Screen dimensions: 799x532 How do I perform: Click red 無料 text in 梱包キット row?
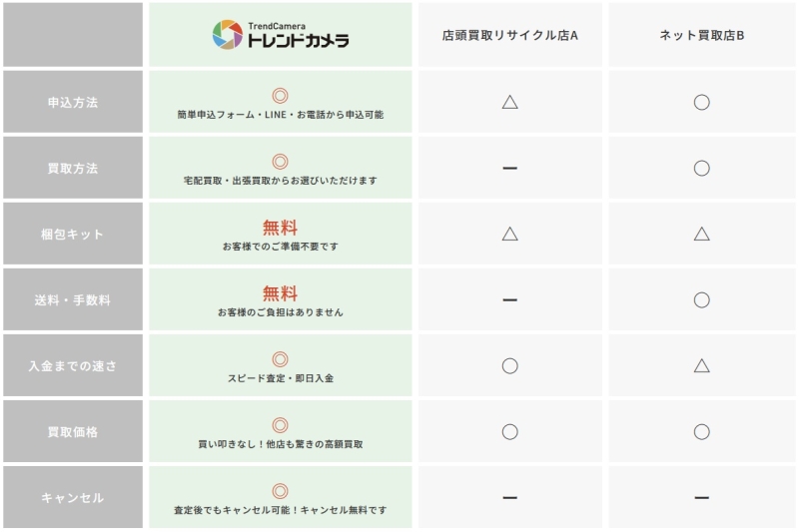click(x=281, y=228)
